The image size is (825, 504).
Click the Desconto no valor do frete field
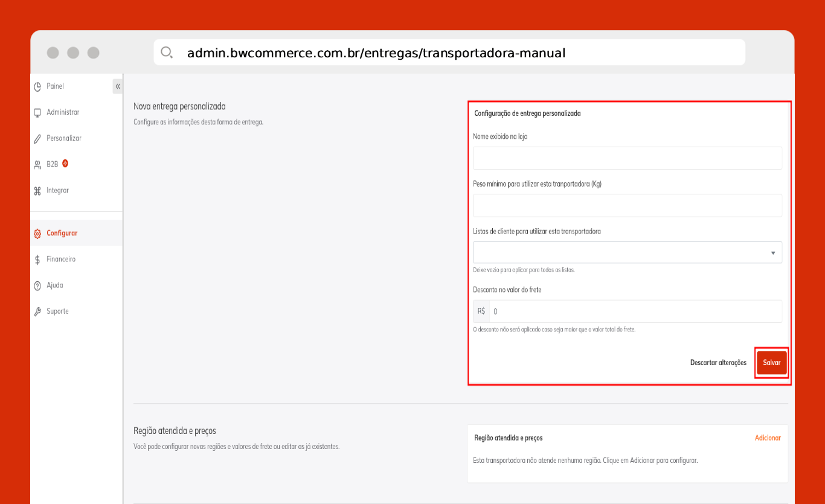coord(634,311)
